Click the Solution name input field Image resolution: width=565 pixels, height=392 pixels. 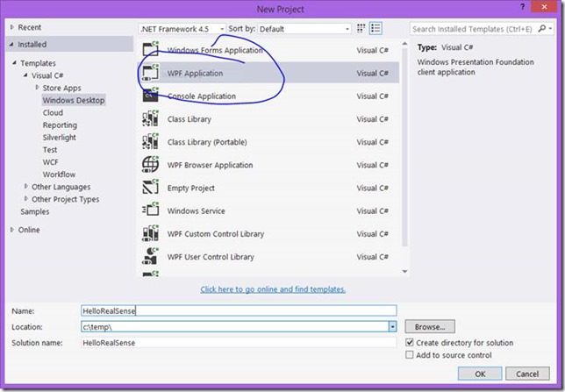click(x=239, y=343)
